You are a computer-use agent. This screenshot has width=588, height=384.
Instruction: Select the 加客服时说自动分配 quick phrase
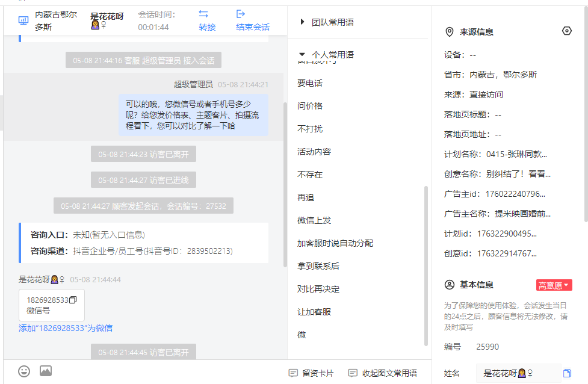pos(335,243)
